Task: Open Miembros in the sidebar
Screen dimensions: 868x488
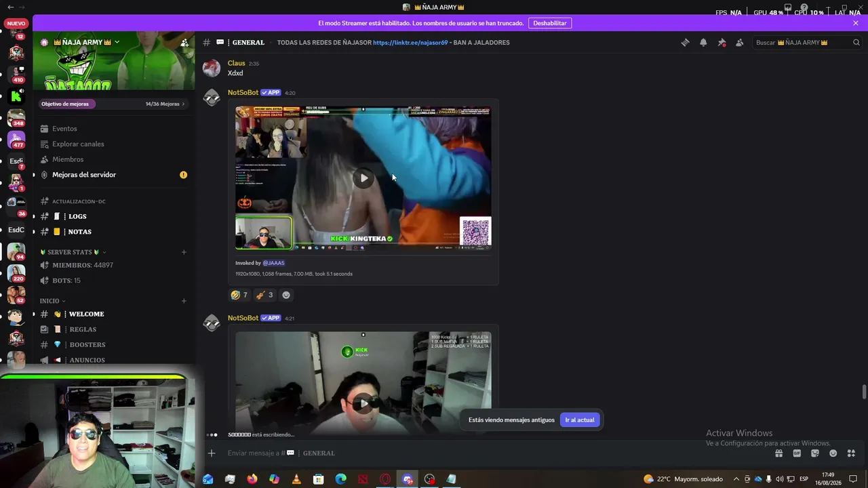Action: tap(114, 159)
